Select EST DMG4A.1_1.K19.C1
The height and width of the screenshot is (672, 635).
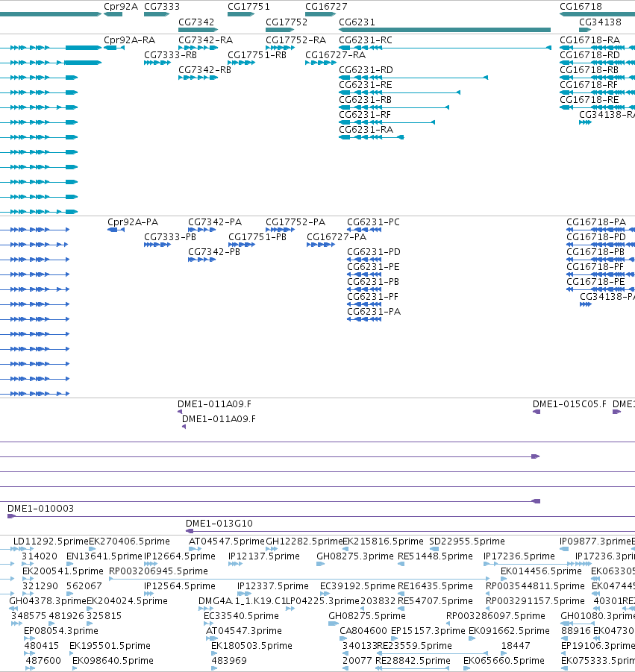point(242,601)
